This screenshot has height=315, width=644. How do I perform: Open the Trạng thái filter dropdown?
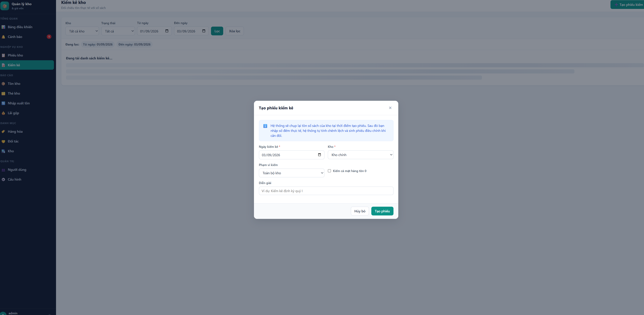118,31
